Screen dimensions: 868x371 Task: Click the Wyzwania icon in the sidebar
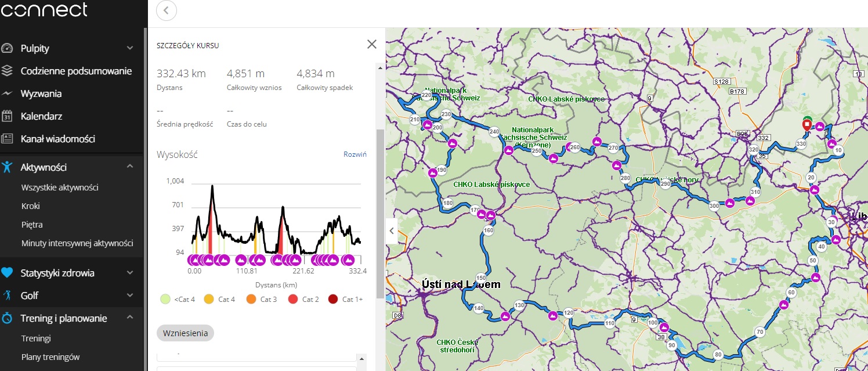pos(7,93)
